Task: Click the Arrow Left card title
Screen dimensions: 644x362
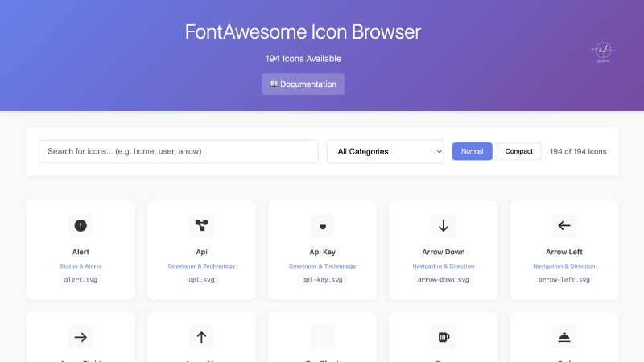Action: [564, 252]
